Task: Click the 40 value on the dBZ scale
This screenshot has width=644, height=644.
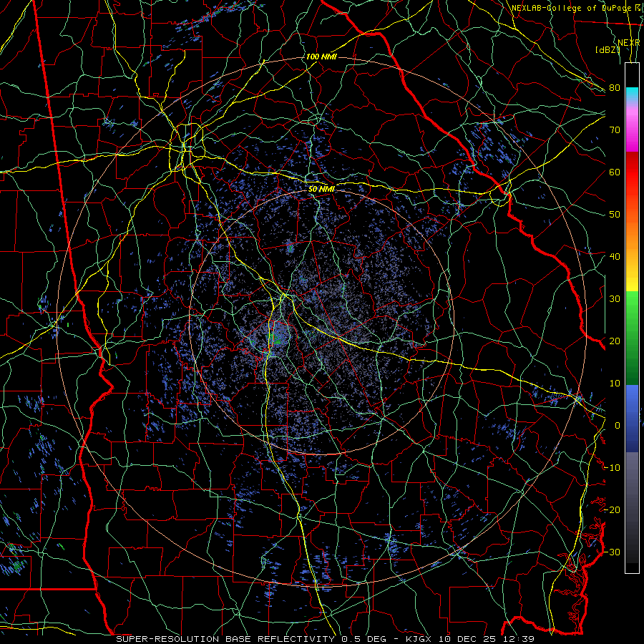Action: [615, 257]
